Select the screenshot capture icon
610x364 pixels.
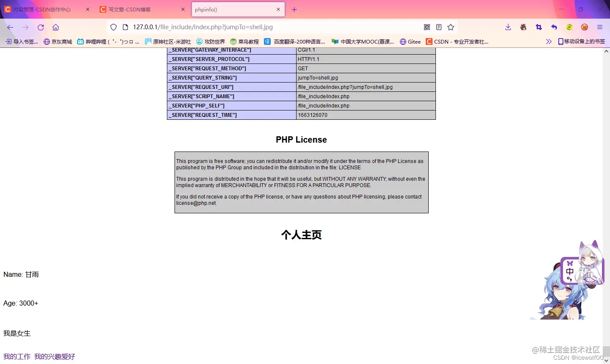tap(538, 27)
